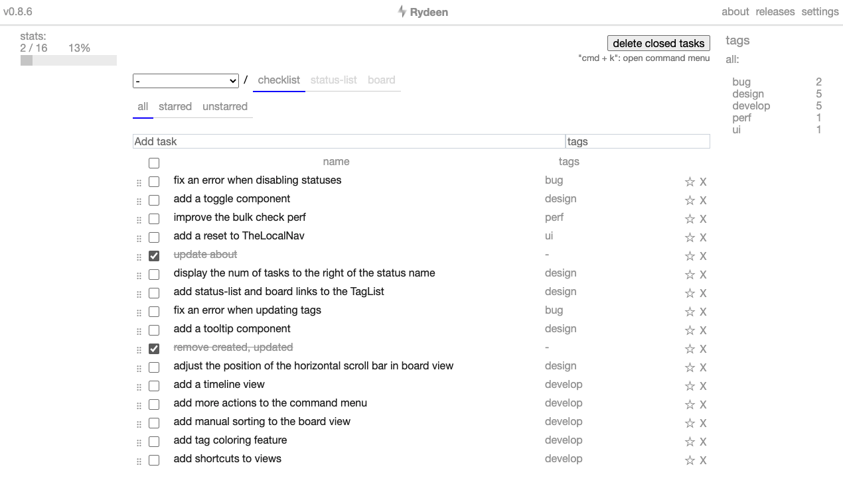Click the 'delete closed tasks' button
This screenshot has width=843, height=504.
tap(658, 43)
